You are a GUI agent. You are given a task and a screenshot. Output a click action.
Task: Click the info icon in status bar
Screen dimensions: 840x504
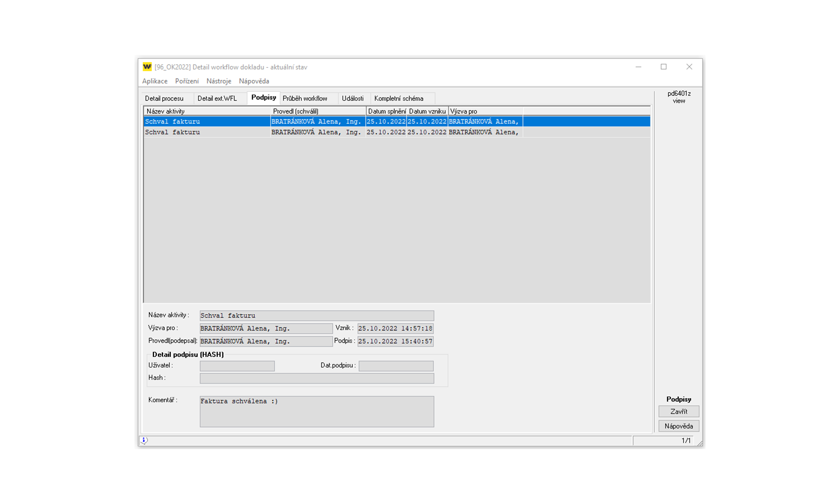[144, 441]
